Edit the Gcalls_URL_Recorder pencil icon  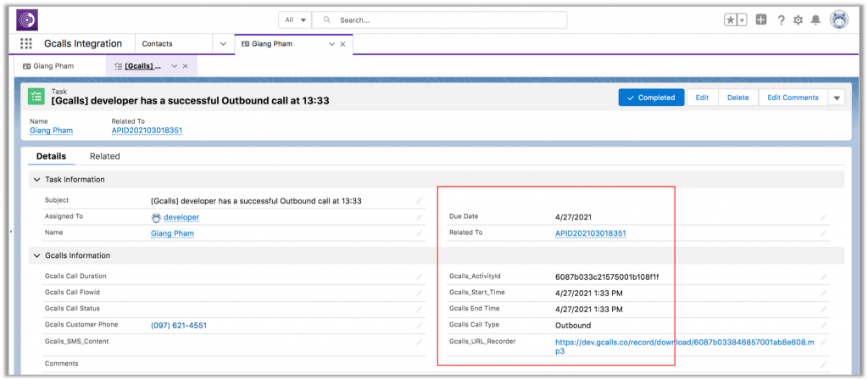(x=824, y=343)
